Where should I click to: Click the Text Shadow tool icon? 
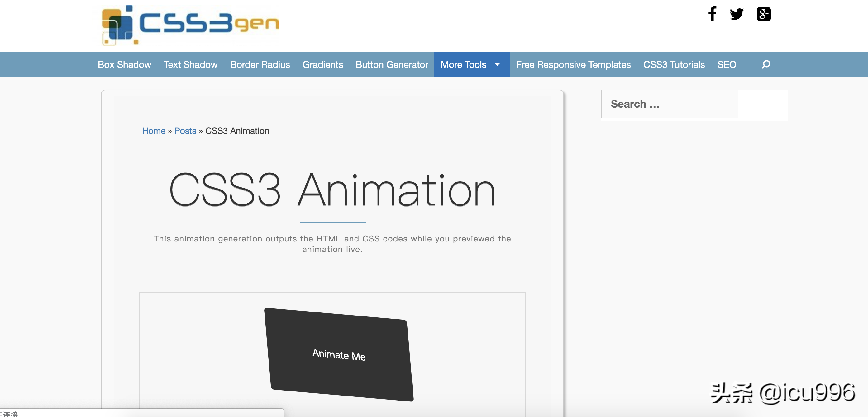(190, 65)
